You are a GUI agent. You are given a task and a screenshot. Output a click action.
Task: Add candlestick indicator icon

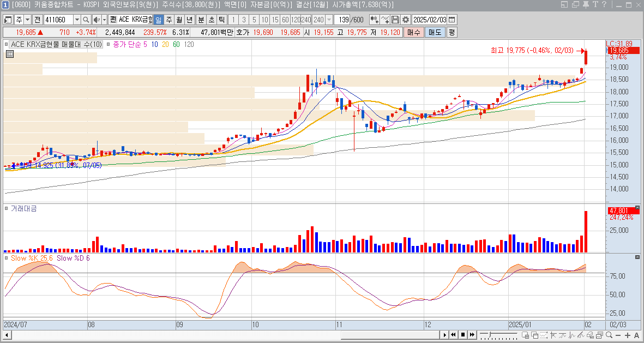click(x=374, y=20)
